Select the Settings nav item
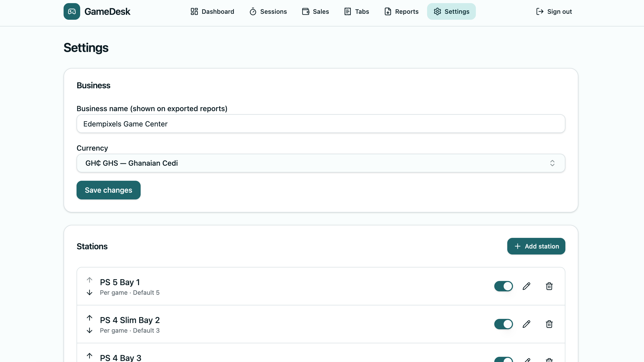 (x=451, y=11)
